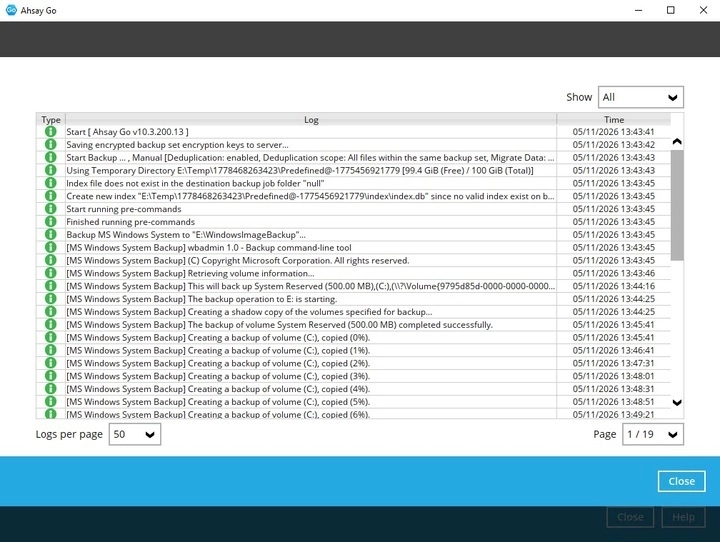Select log text "Start running pre-commands"
This screenshot has width=720, height=542.
[x=124, y=209]
